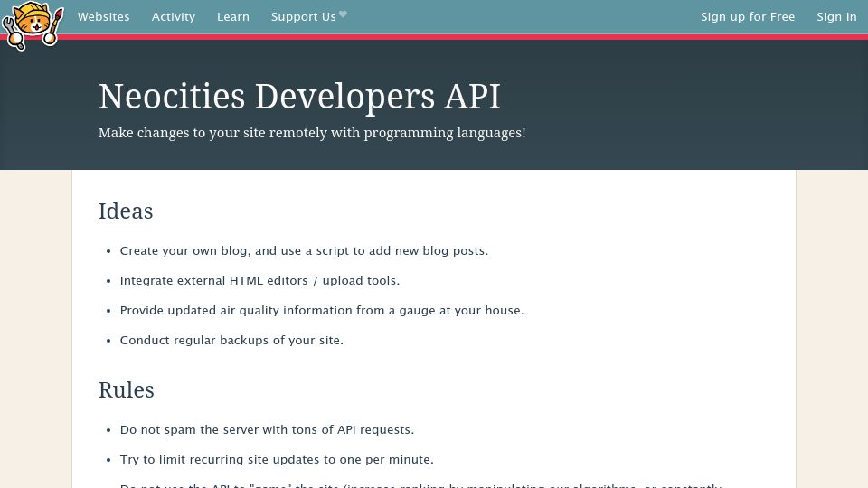Open the Learn navigation link
Image resolution: width=868 pixels, height=488 pixels.
coord(233,16)
